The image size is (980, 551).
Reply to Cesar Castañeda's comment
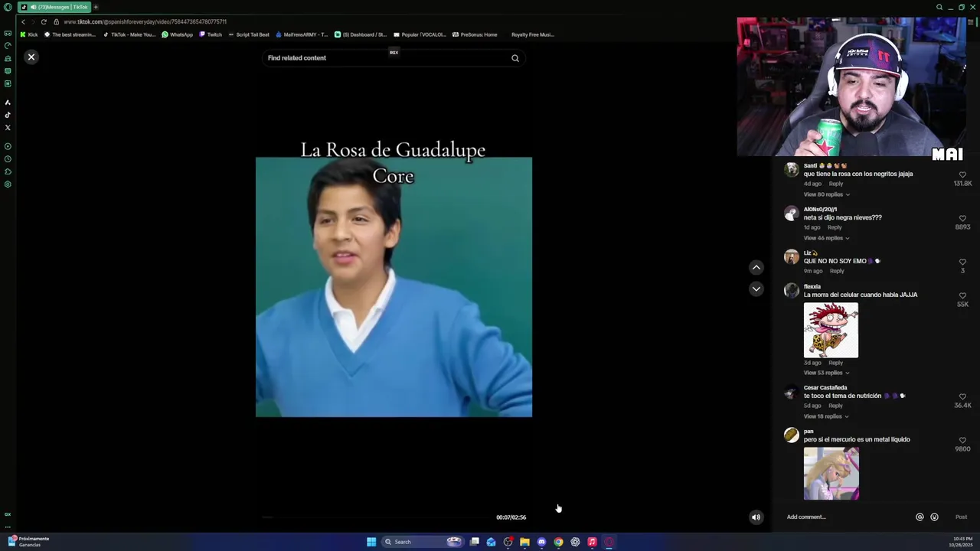835,406
